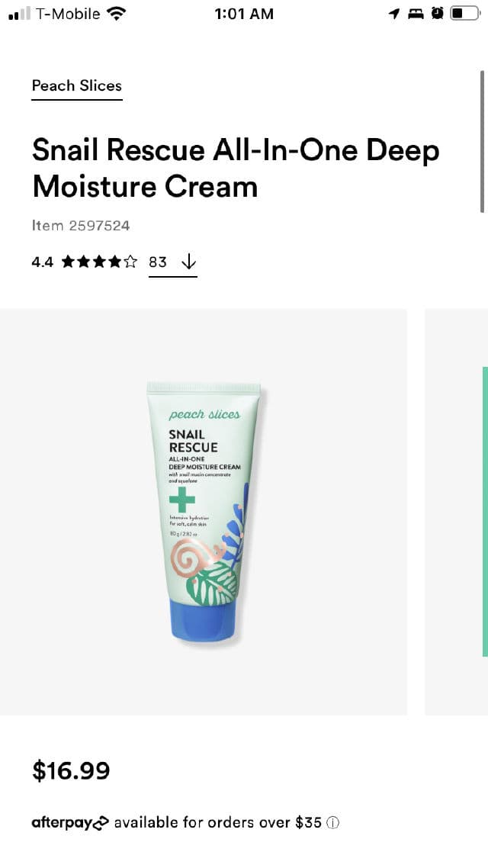Tap the location arrow status icon
Screen dimensions: 488x868
394,14
